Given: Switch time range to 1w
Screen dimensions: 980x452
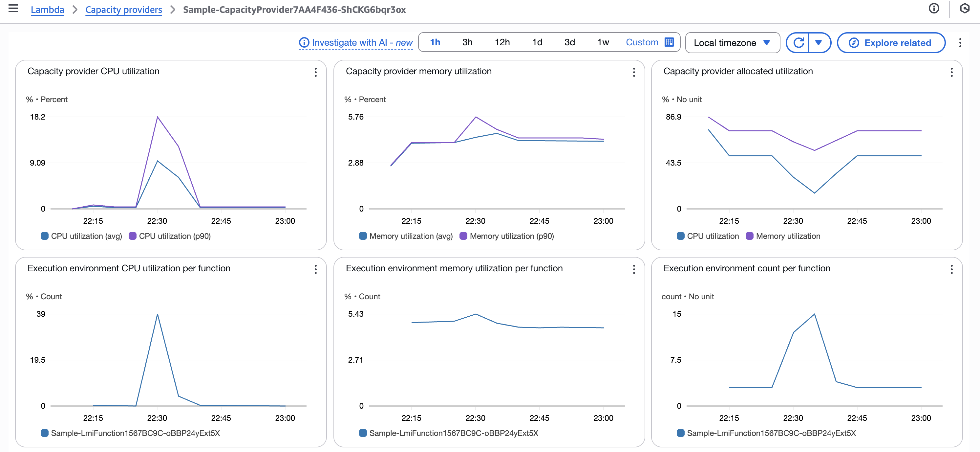Looking at the screenshot, I should [603, 42].
